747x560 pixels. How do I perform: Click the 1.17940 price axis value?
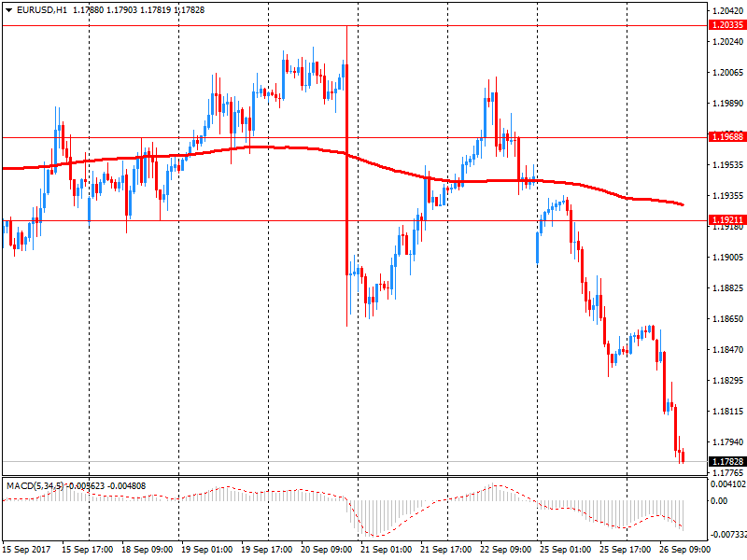pyautogui.click(x=728, y=441)
